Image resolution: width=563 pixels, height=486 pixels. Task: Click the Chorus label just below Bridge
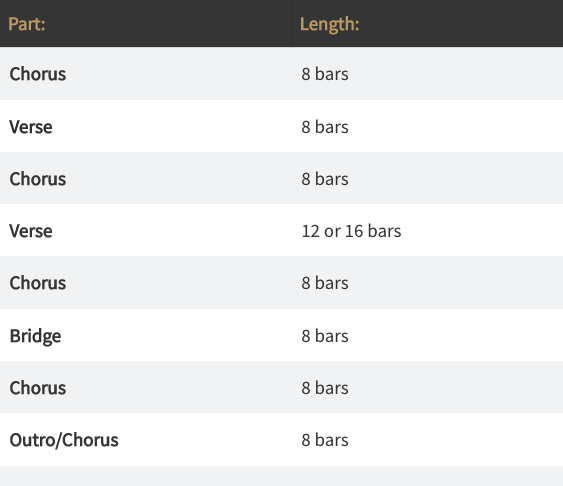38,388
